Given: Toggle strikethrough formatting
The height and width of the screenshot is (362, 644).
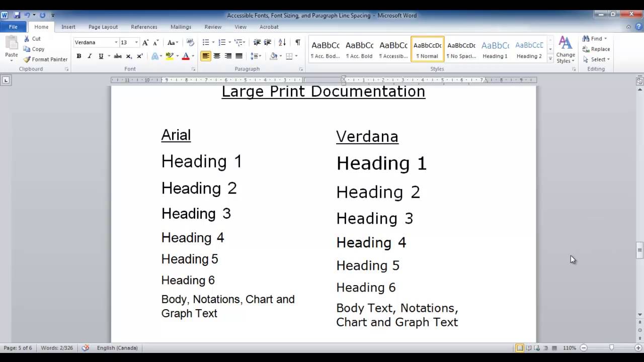Looking at the screenshot, I should [118, 56].
